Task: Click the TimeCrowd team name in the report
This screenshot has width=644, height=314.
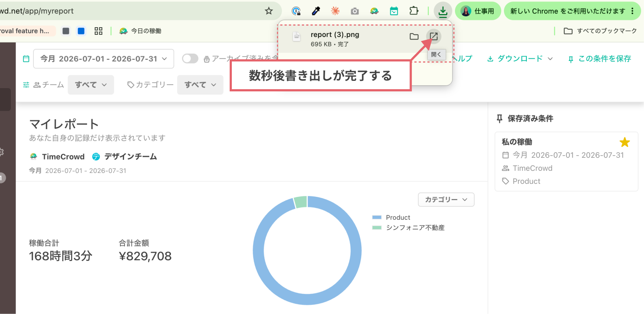Action: [x=63, y=157]
